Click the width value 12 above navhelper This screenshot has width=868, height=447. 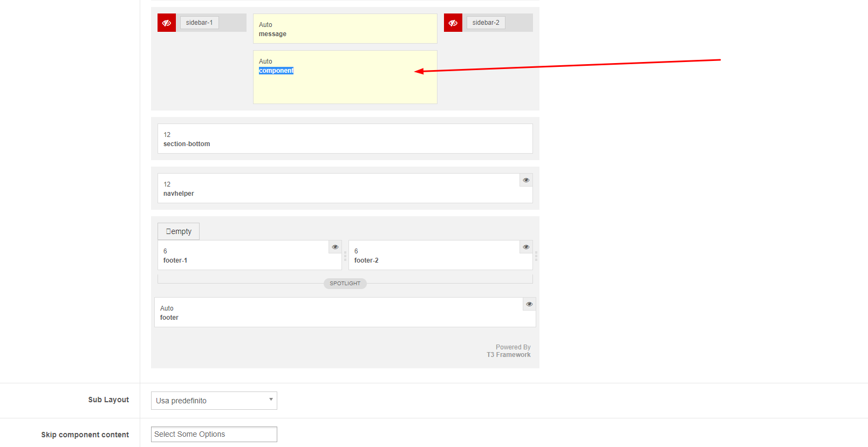click(167, 184)
